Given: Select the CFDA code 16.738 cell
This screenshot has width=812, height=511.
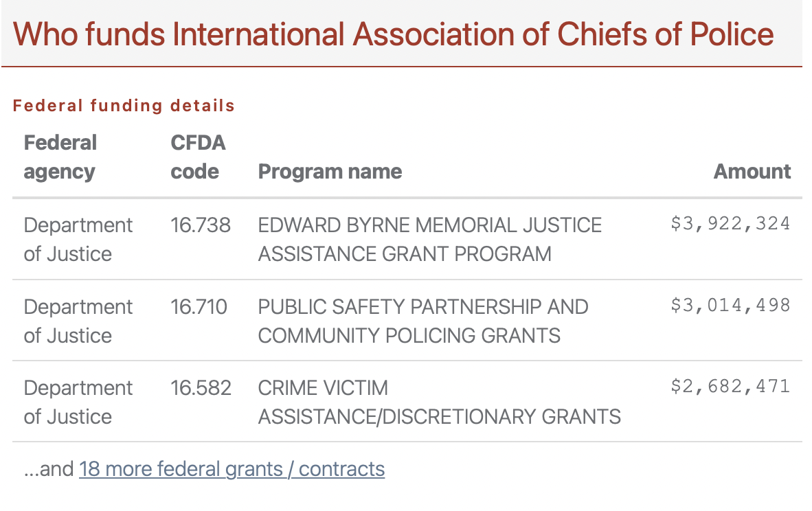Looking at the screenshot, I should [201, 225].
